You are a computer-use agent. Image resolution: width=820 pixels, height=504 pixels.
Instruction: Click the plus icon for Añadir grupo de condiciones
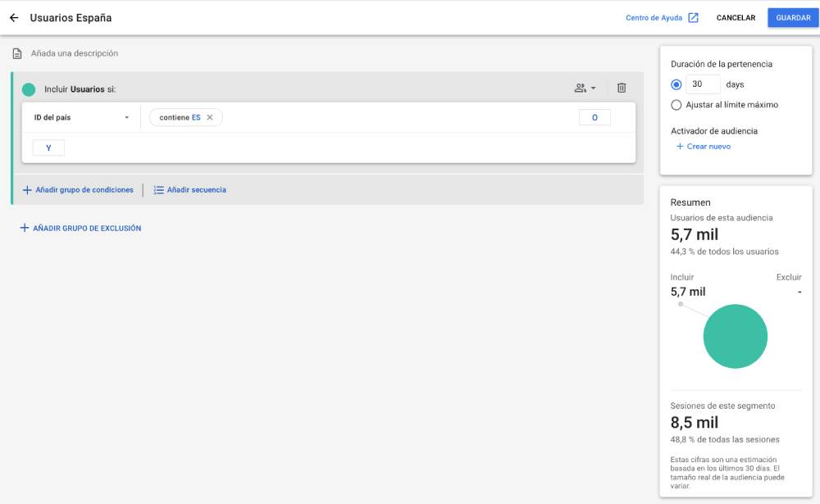click(x=26, y=190)
